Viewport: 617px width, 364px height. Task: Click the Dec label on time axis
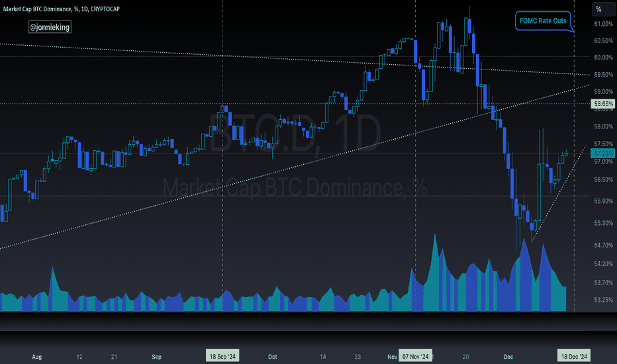click(x=508, y=357)
